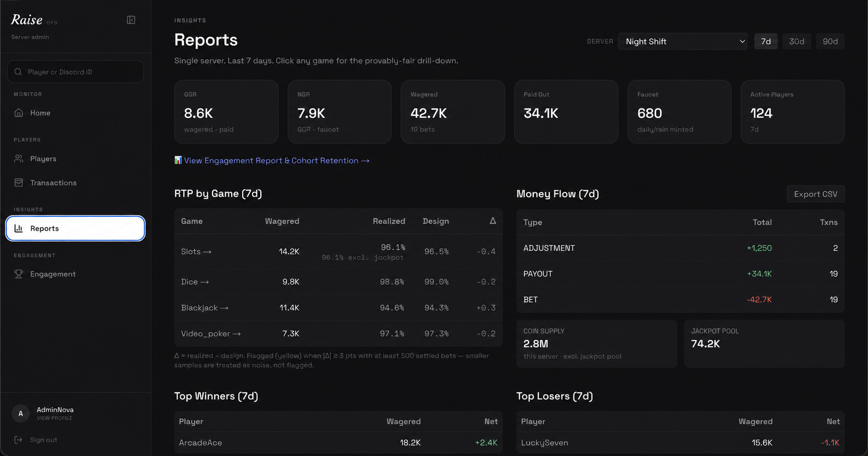Click the Active Players 124 card
This screenshot has width=868, height=456.
click(793, 112)
